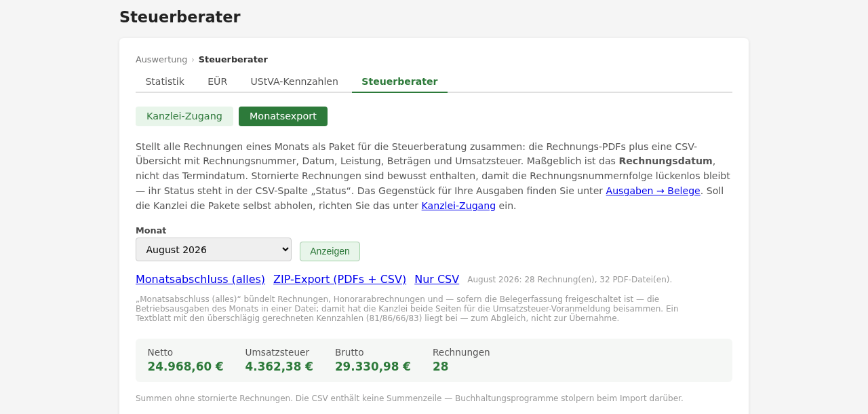Click the Steuerberater page heading

click(180, 17)
